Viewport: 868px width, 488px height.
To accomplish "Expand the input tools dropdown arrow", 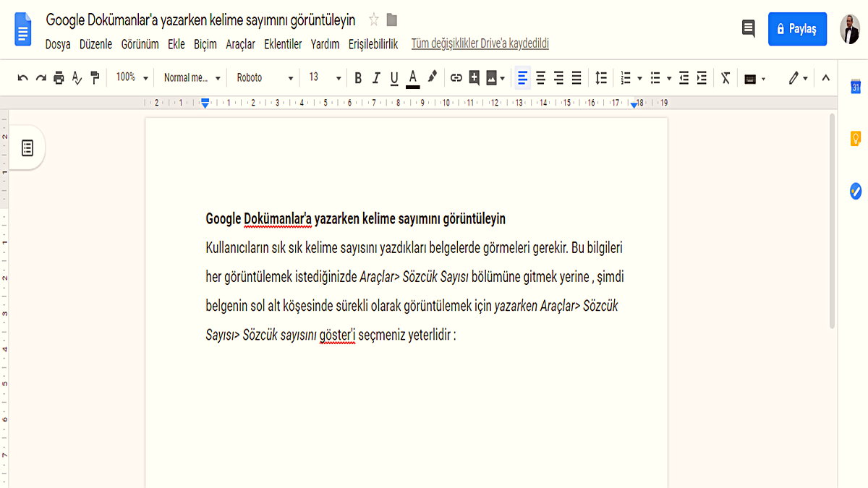I will (764, 79).
